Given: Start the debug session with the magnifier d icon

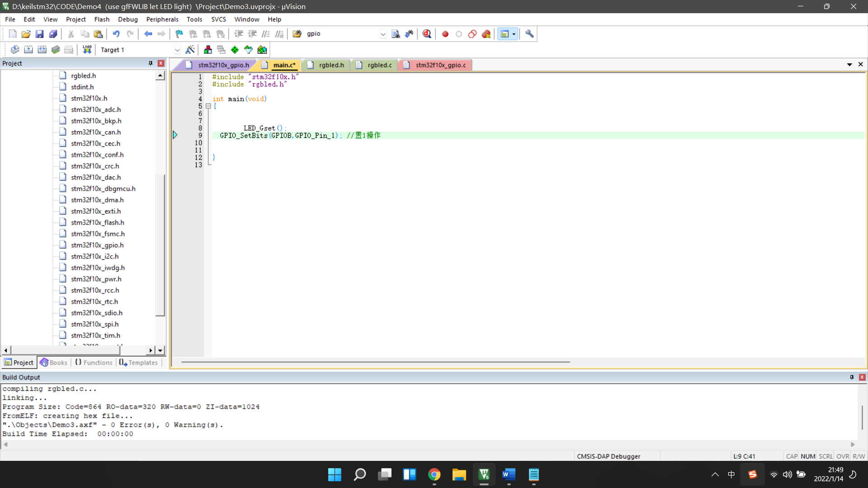Looking at the screenshot, I should 427,34.
